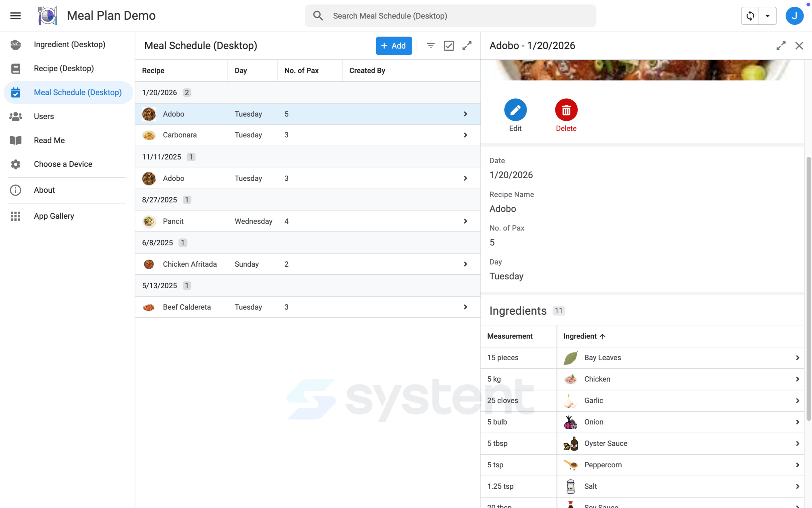Click the Onion ingredient icon
This screenshot has width=812, height=508.
click(570, 422)
